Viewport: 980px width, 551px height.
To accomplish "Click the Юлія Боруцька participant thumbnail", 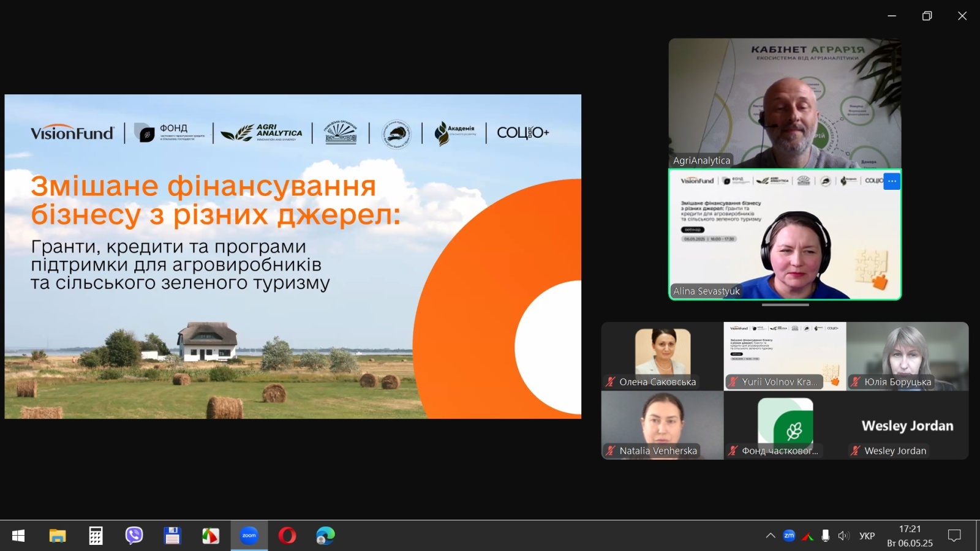I will 908,356.
